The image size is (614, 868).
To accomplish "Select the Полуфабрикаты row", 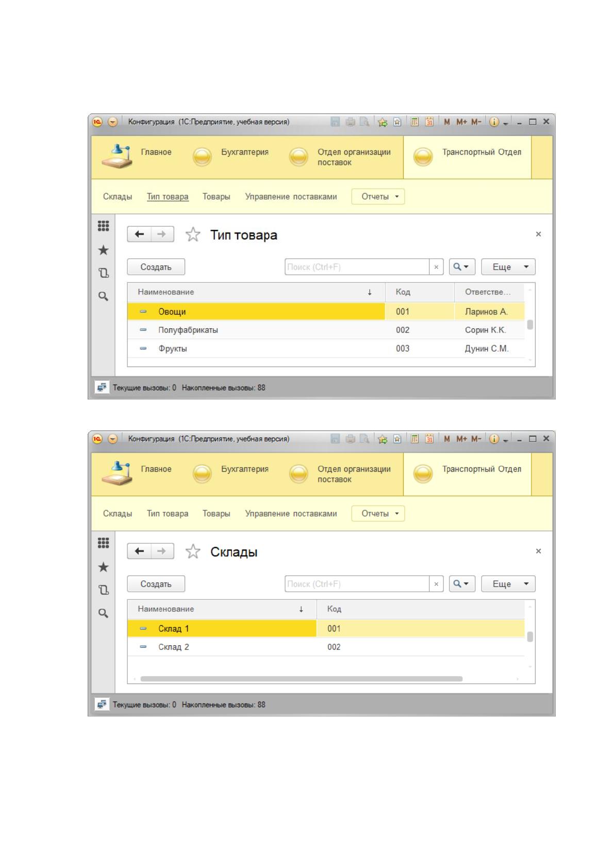I will point(326,330).
